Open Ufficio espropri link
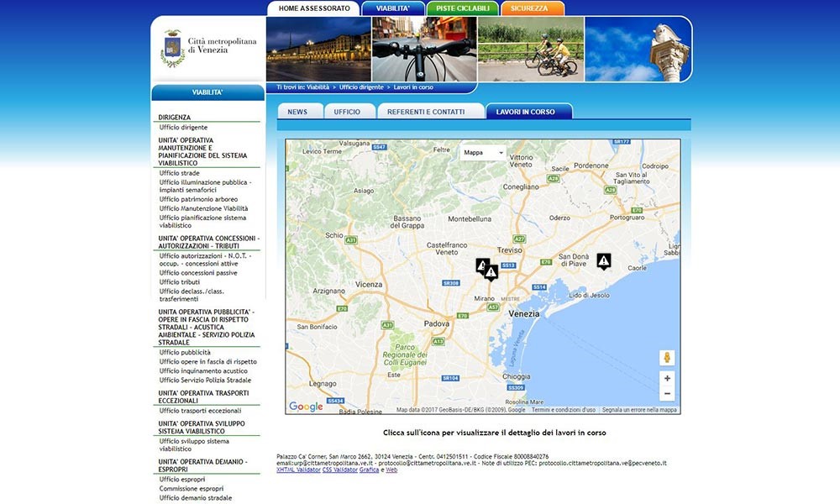 click(182, 480)
